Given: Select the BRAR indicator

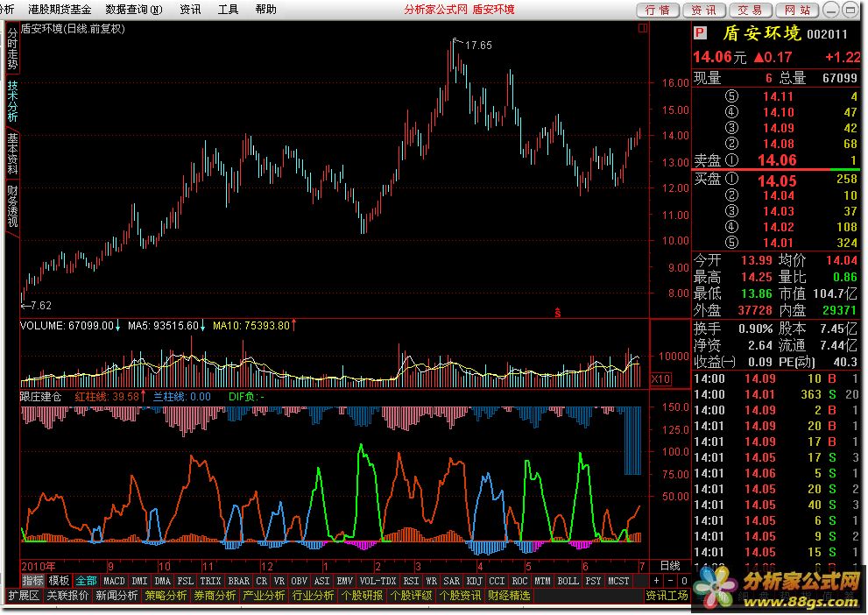Looking at the screenshot, I should pyautogui.click(x=238, y=581).
